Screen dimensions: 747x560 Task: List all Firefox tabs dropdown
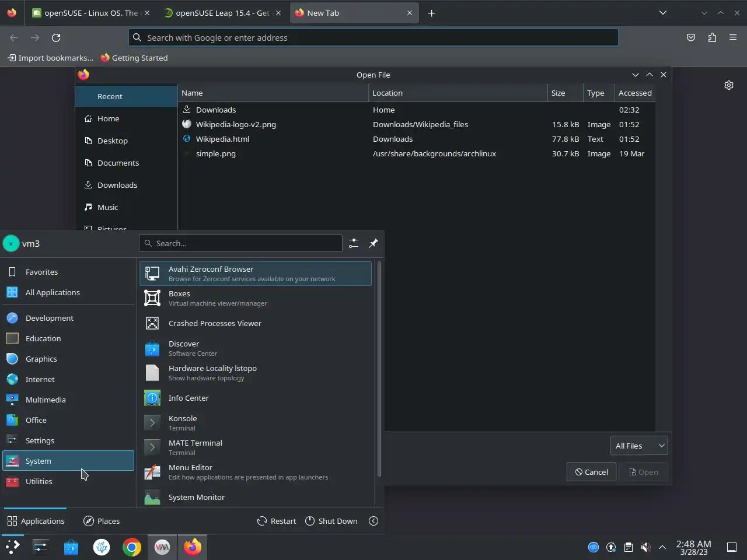click(663, 13)
